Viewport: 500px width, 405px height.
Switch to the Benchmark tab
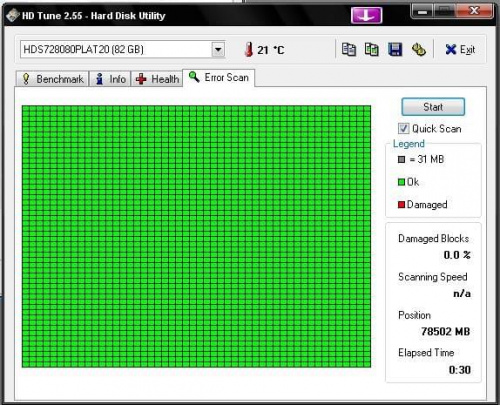click(52, 79)
